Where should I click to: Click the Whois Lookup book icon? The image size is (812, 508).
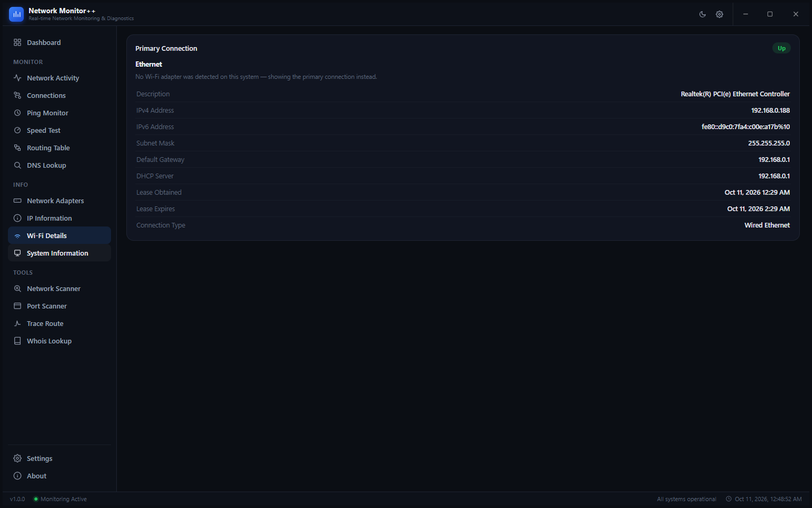(x=17, y=341)
